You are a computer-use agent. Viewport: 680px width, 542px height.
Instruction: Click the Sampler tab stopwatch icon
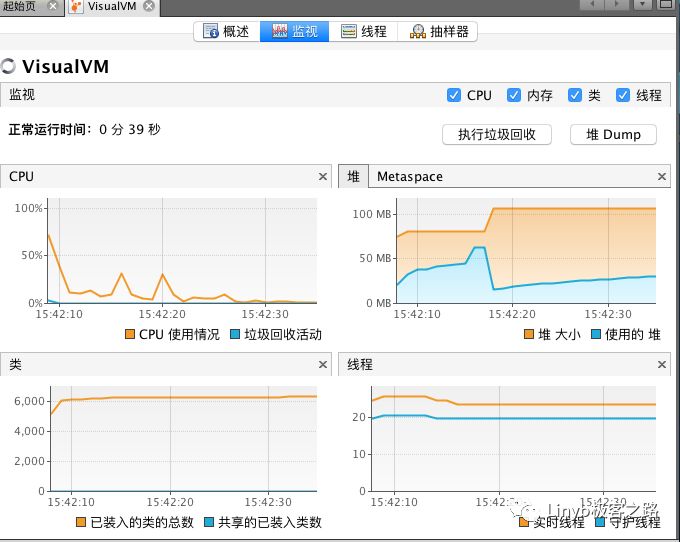(x=418, y=31)
